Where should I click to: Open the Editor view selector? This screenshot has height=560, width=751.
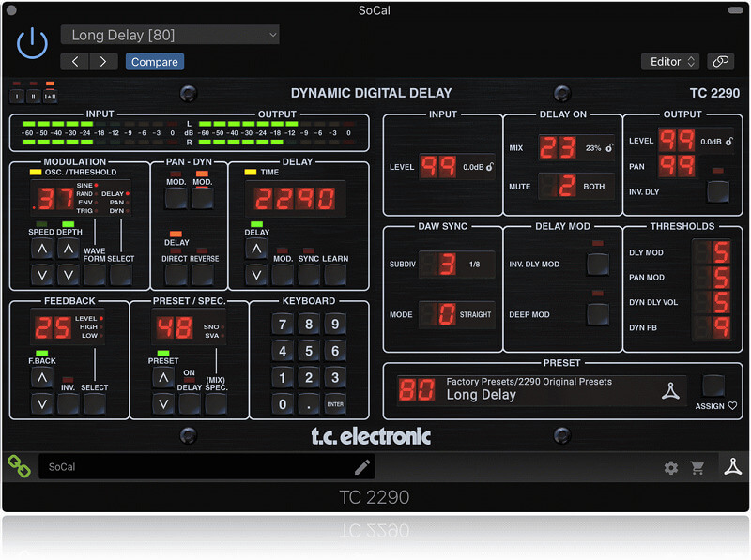coord(670,62)
